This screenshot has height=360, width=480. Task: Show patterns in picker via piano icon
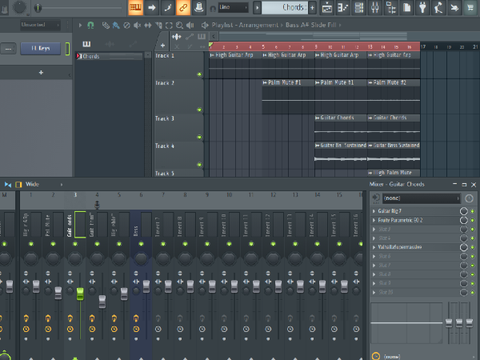[87, 44]
